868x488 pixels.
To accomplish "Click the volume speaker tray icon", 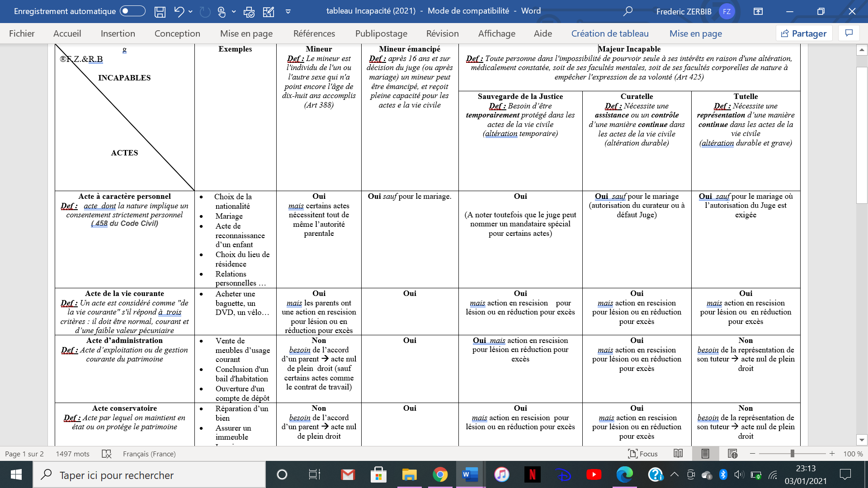I will coord(739,474).
